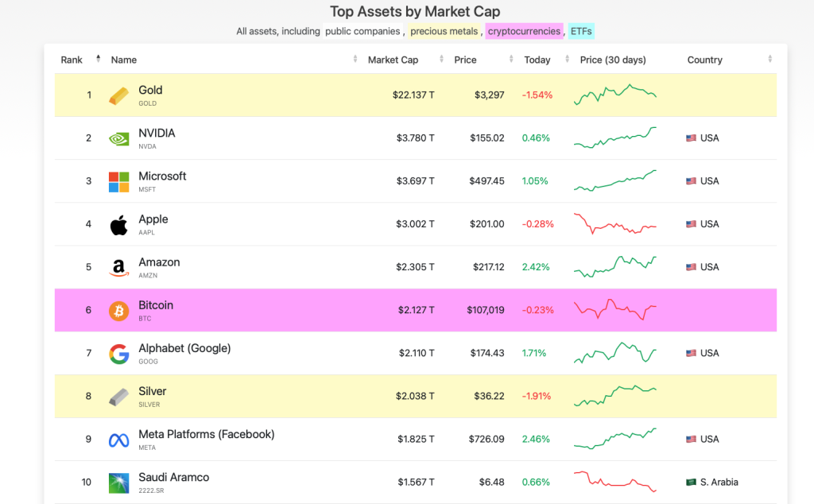Screen dimensions: 814x504
Task: Click Apple's 30-day price chart
Action: click(615, 223)
